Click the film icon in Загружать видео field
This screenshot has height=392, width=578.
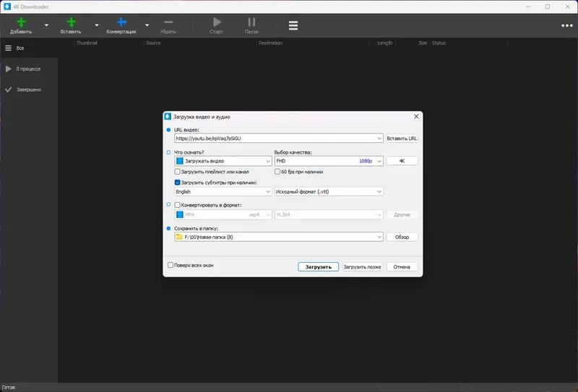coord(179,161)
